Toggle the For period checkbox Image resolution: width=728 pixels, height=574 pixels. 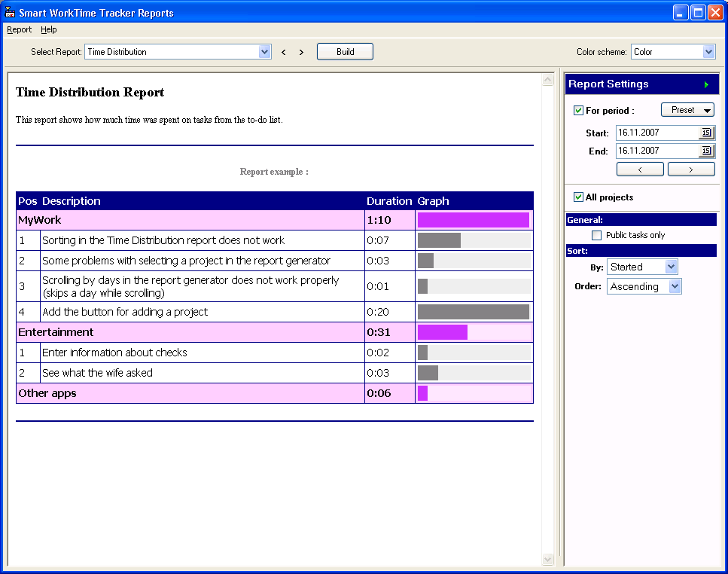click(578, 111)
